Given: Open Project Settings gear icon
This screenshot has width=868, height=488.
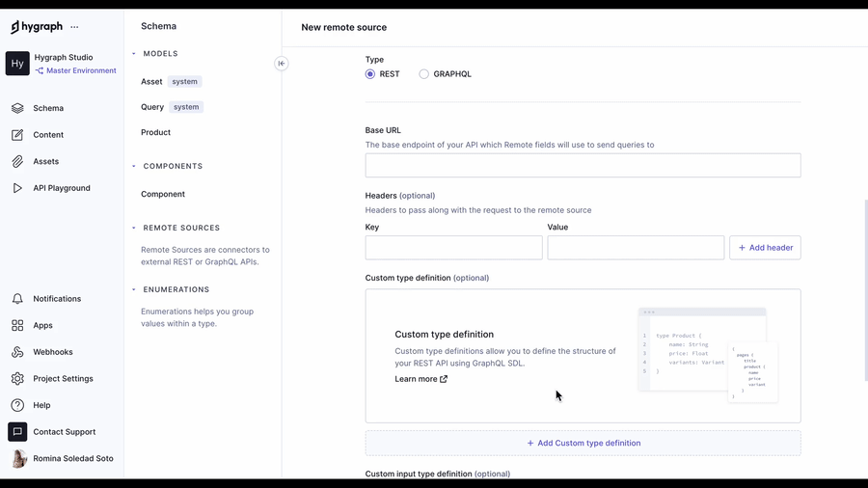Looking at the screenshot, I should (x=17, y=379).
